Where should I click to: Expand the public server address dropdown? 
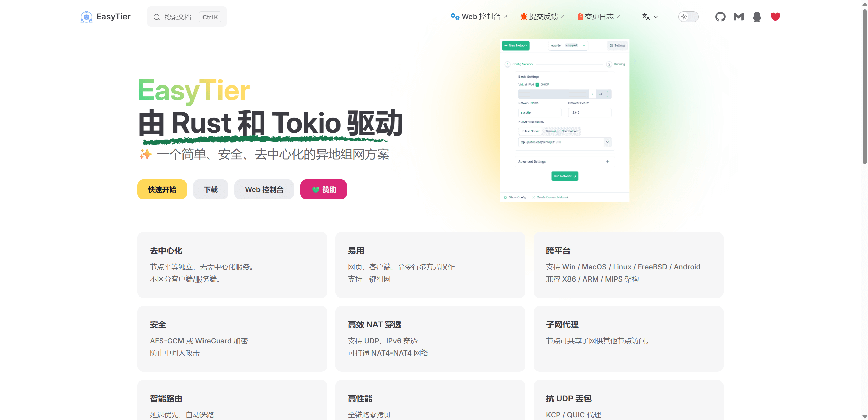607,142
